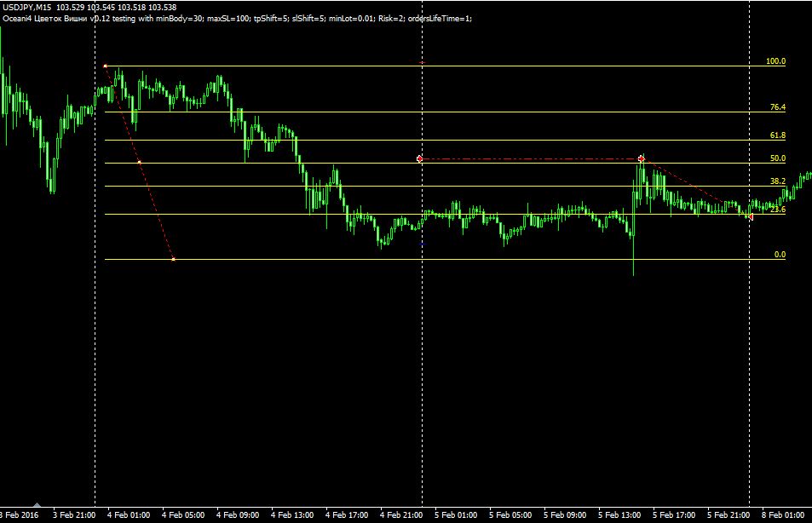The height and width of the screenshot is (523, 812).
Task: Click the 5 Feb 13:00 time label
Action: 619,515
